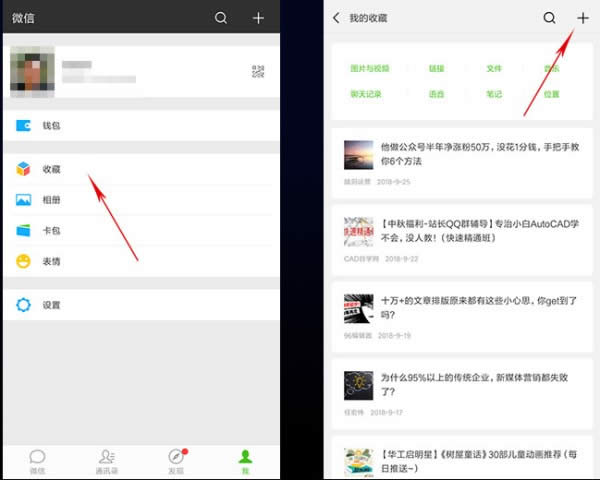The width and height of the screenshot is (600, 480).
Task: Open the 收藏 favorites entry
Action: pos(141,169)
